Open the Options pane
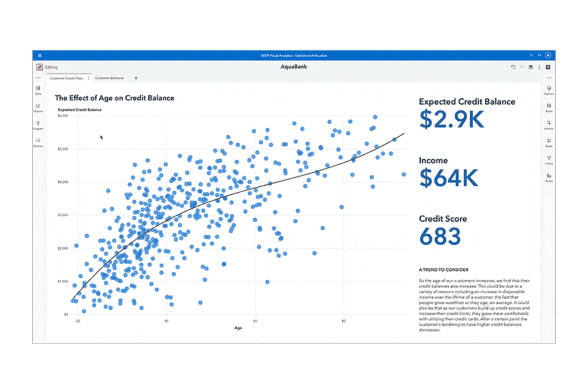 pyautogui.click(x=549, y=90)
